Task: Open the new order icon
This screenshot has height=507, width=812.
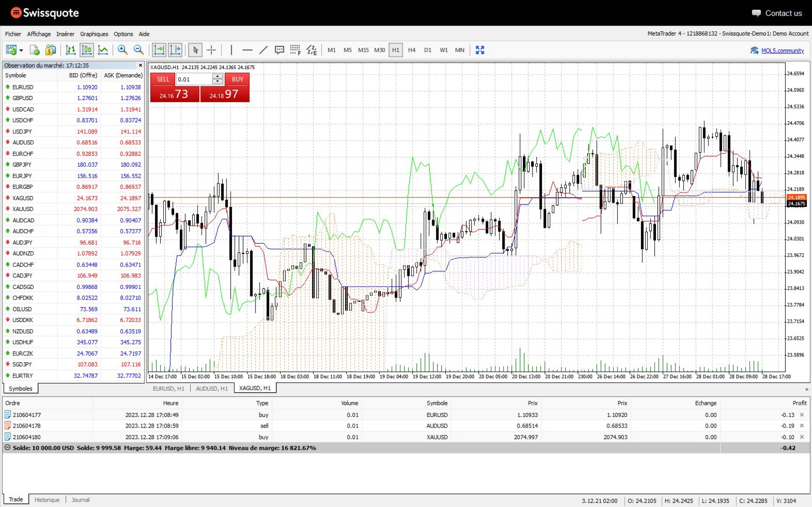Action: tap(35, 50)
